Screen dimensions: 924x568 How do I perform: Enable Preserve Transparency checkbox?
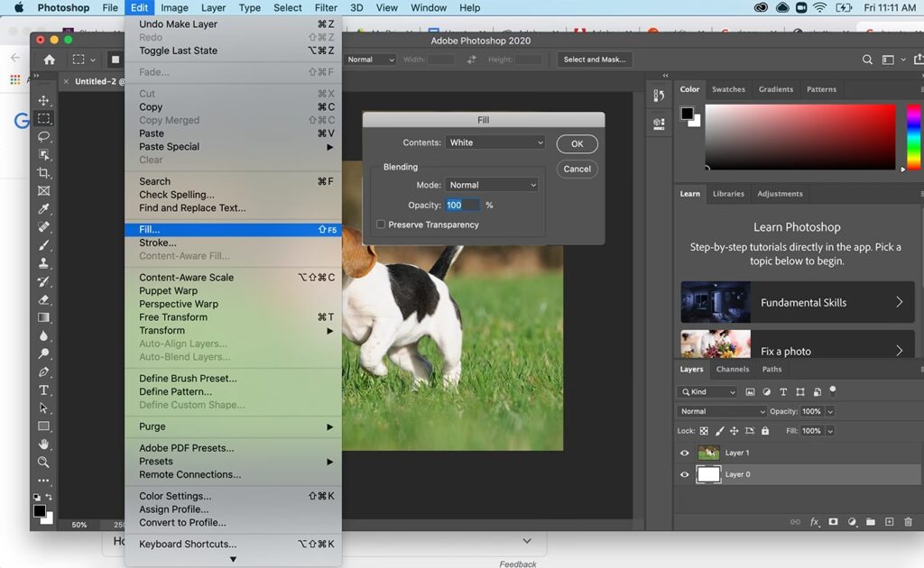pos(381,224)
